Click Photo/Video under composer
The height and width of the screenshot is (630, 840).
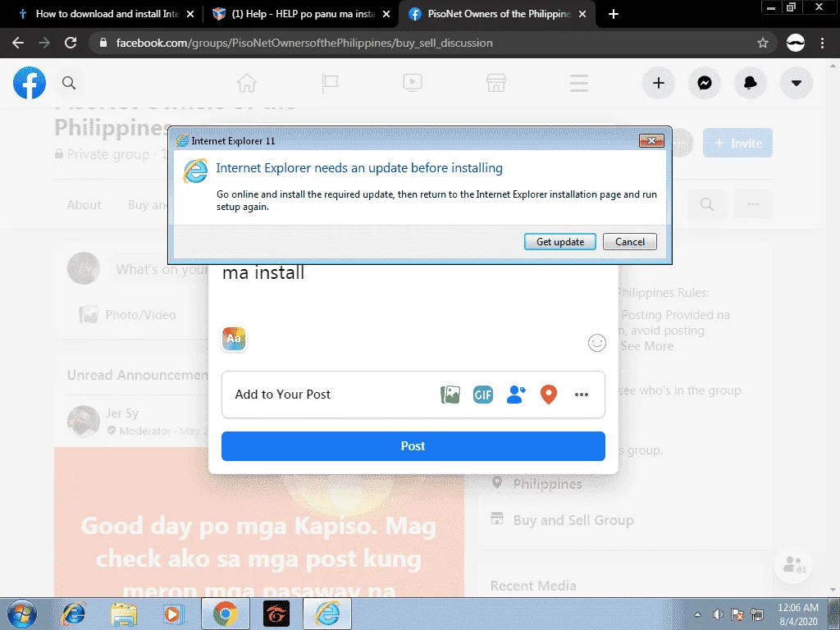pos(128,314)
